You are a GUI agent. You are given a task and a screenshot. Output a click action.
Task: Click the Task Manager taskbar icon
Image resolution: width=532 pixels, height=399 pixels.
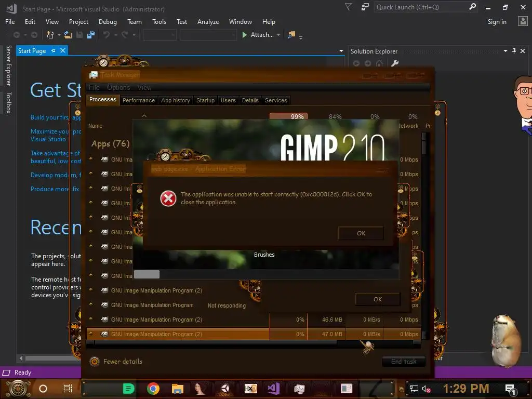299,389
